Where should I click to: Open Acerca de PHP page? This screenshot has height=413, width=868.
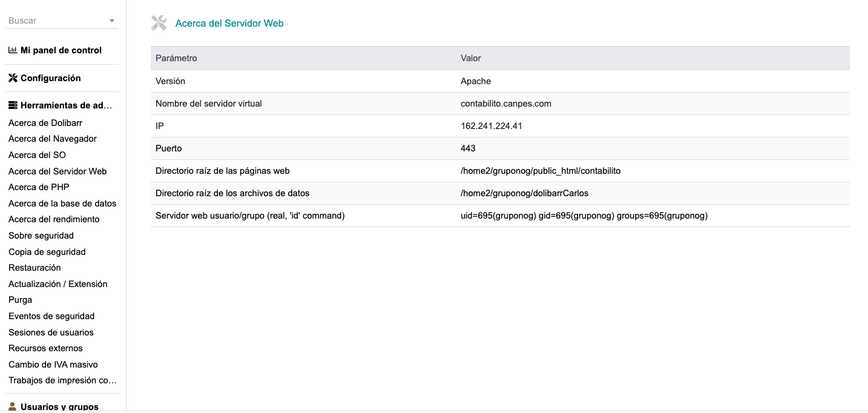[39, 187]
